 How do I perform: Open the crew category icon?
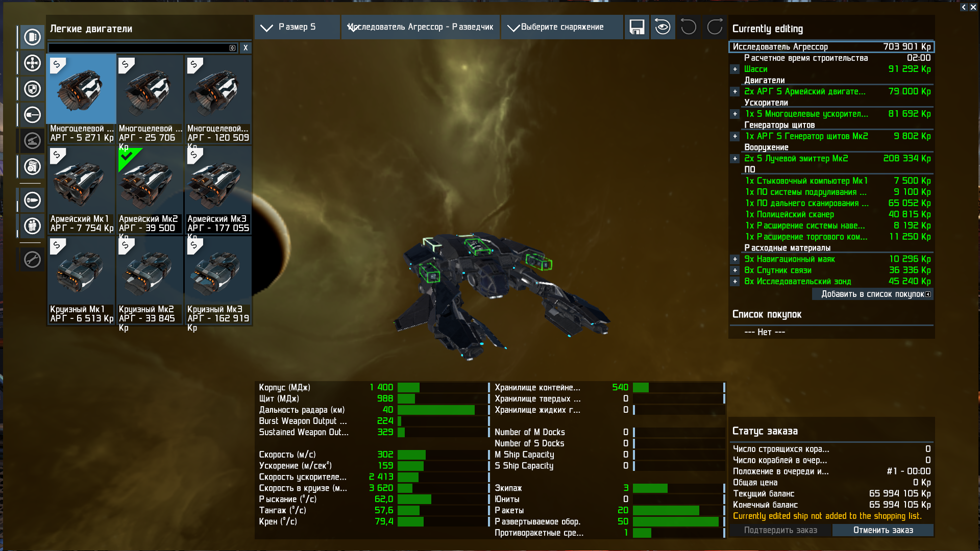32,226
